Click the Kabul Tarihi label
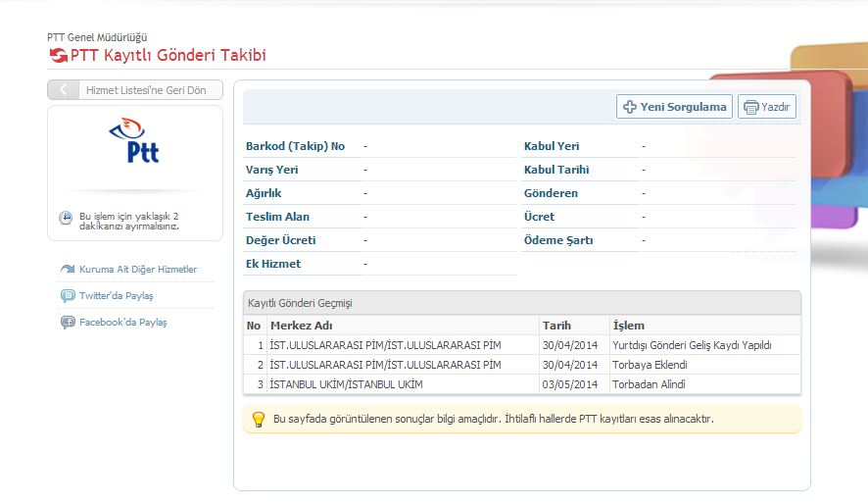The height and width of the screenshot is (504, 868). tap(556, 170)
